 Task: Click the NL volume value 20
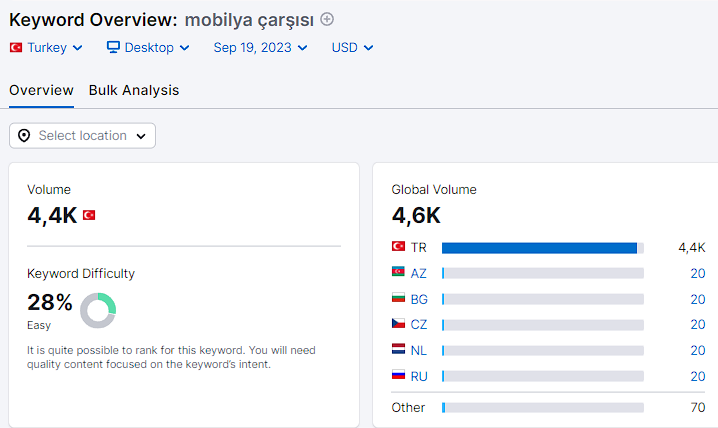pos(697,350)
